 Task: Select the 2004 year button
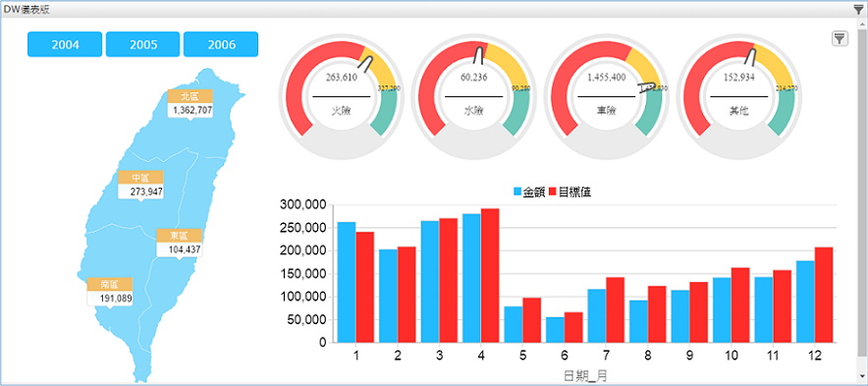pyautogui.click(x=65, y=44)
